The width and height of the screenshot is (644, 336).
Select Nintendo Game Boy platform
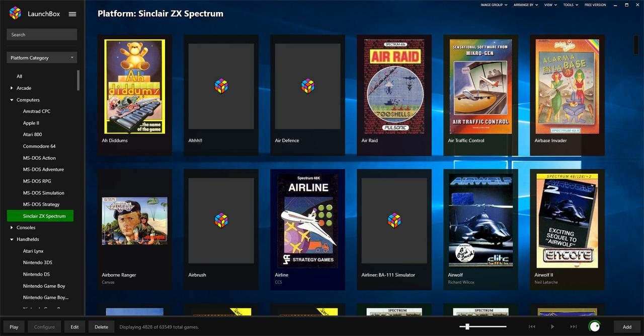[x=44, y=286]
